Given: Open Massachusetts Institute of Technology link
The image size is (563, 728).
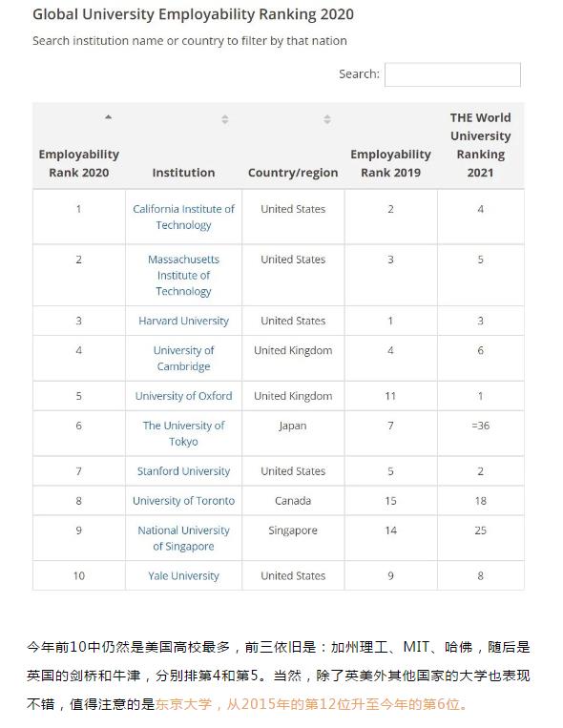Looking at the screenshot, I should click(x=183, y=276).
